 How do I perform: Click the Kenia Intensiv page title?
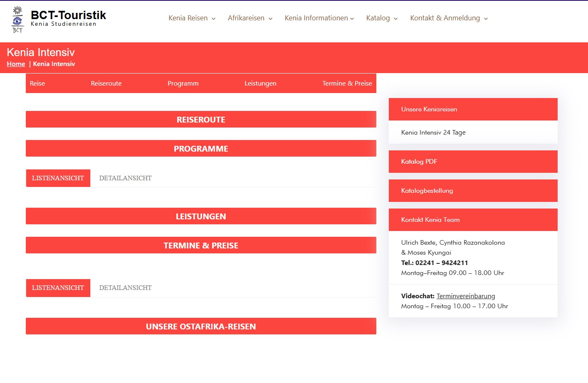(x=41, y=52)
